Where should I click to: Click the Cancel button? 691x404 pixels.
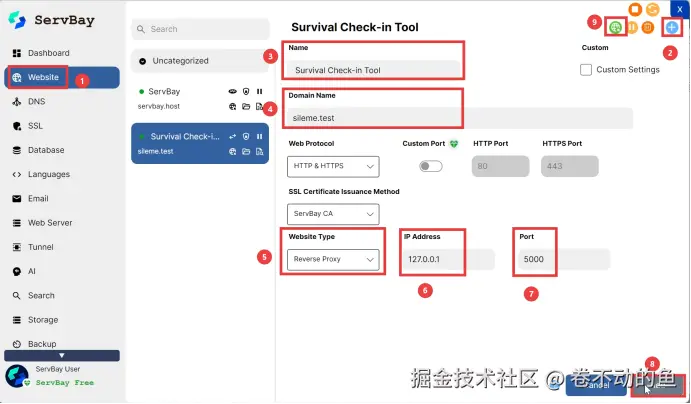(x=596, y=385)
